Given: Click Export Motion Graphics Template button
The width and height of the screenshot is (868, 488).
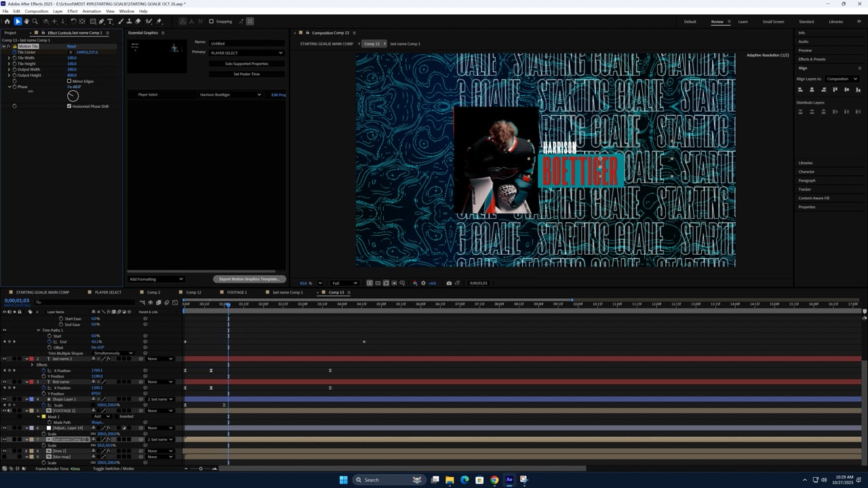Looking at the screenshot, I should (x=249, y=279).
